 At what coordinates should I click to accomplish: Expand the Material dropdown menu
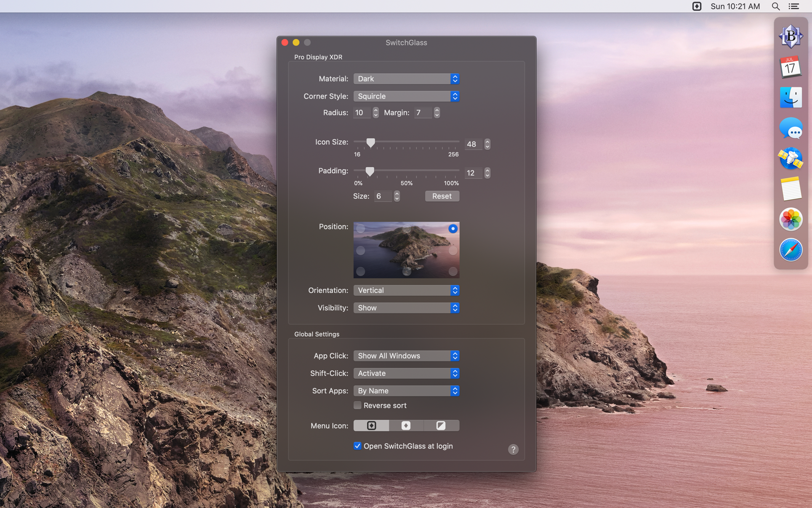click(x=406, y=78)
